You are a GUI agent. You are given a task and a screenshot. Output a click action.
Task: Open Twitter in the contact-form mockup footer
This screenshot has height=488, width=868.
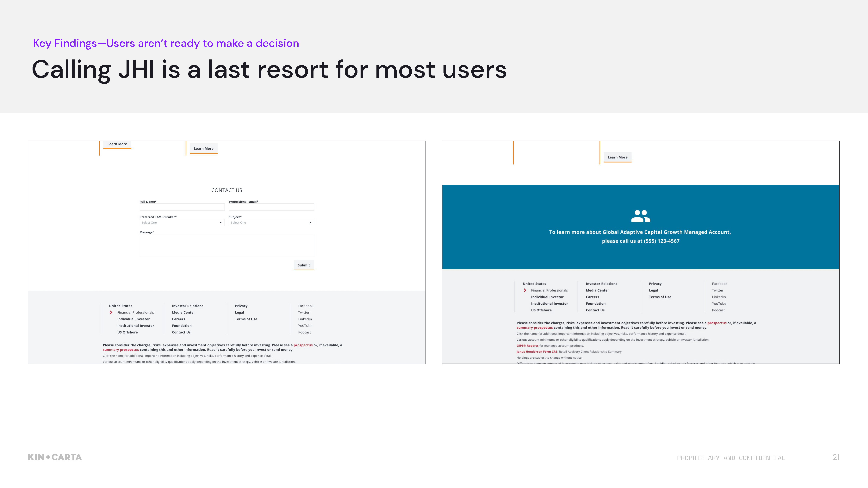(304, 313)
